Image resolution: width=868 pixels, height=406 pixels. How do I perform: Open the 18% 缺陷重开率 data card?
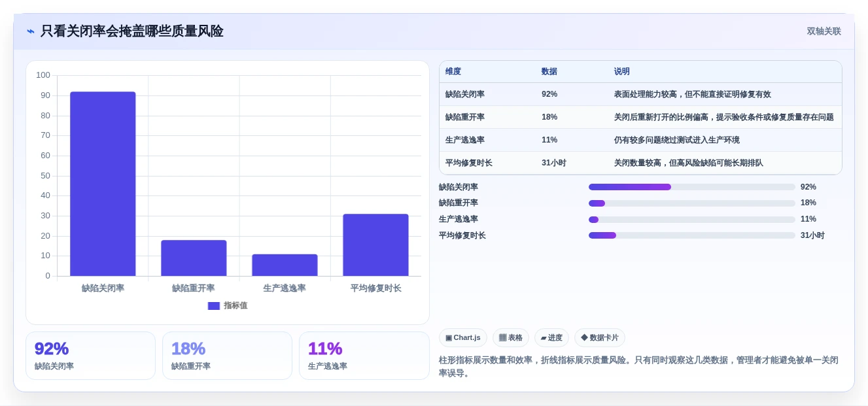227,356
